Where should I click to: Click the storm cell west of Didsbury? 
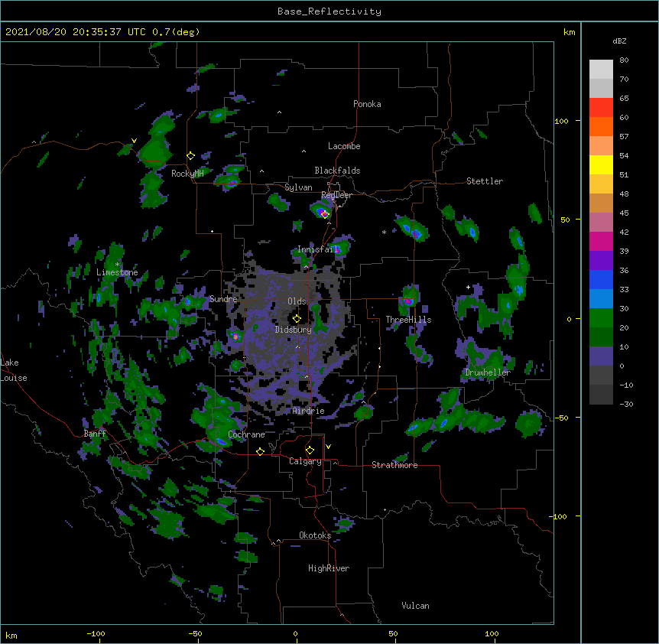(235, 337)
